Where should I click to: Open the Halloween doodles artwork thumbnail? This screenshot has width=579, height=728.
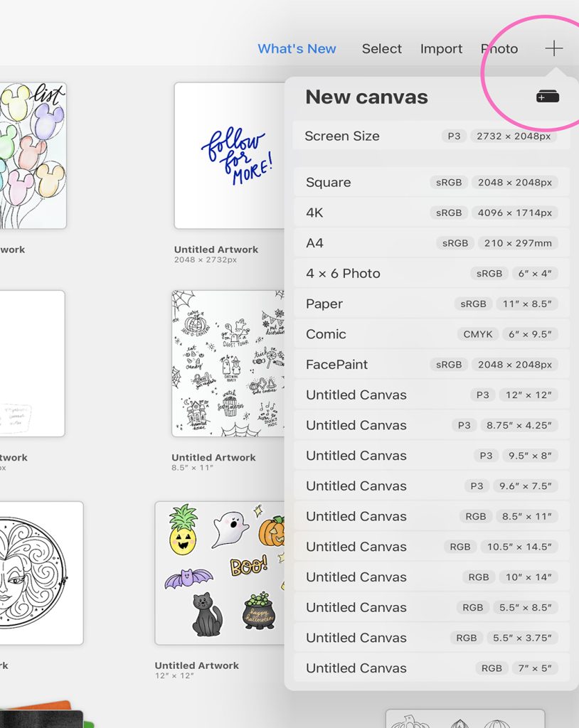click(228, 363)
